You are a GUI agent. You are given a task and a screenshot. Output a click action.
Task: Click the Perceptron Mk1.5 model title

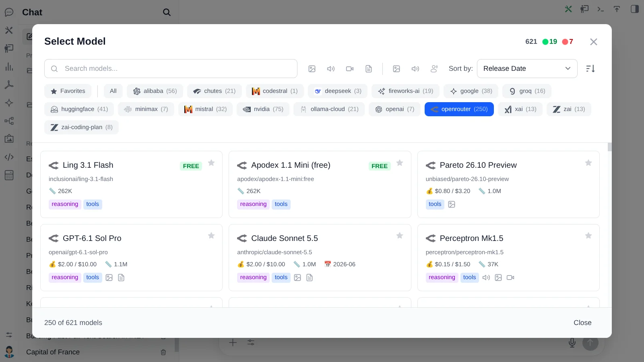point(471,238)
